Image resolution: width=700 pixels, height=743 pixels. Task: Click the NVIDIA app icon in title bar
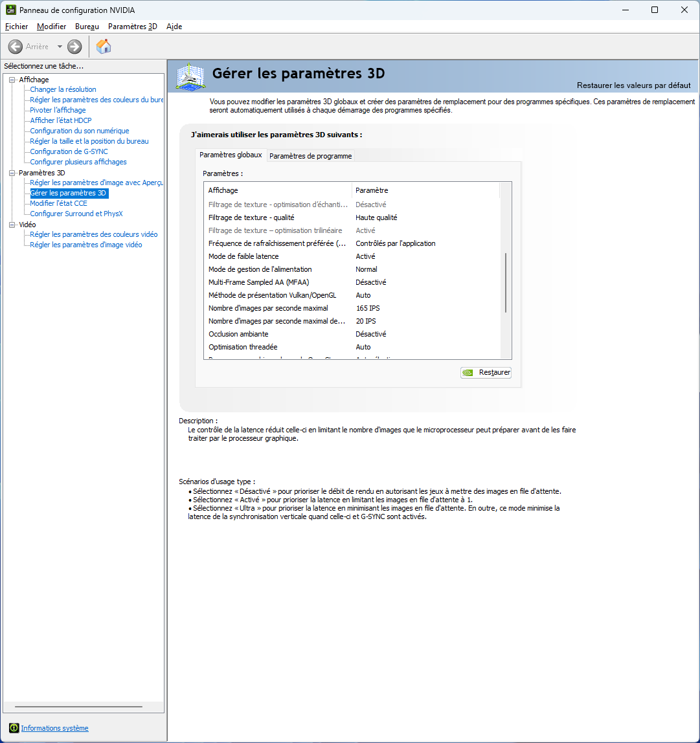(10, 10)
